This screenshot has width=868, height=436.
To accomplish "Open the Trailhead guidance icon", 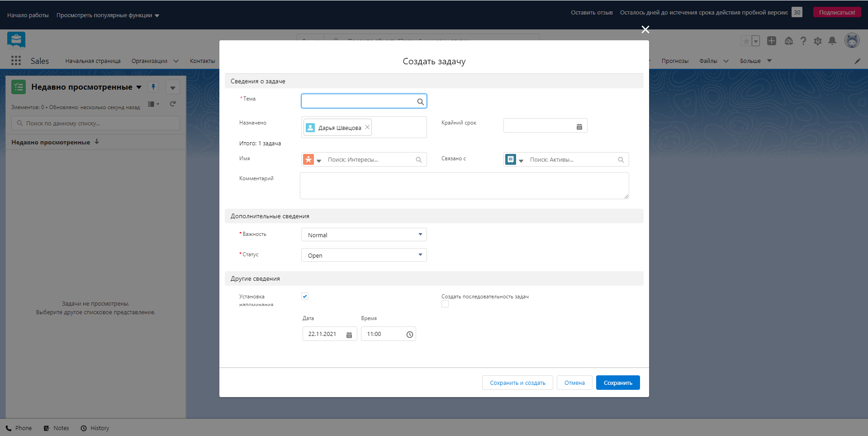I will click(x=788, y=41).
